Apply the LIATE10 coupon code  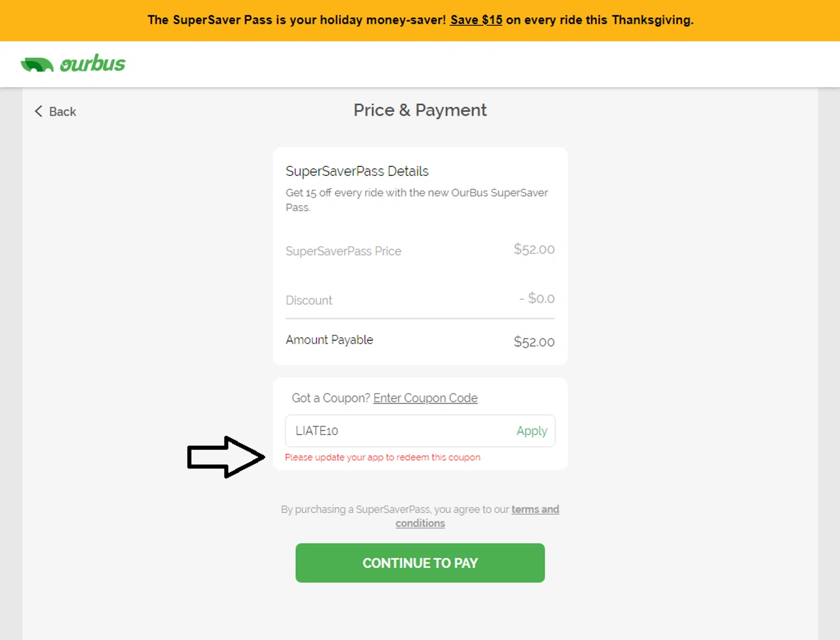click(x=531, y=431)
